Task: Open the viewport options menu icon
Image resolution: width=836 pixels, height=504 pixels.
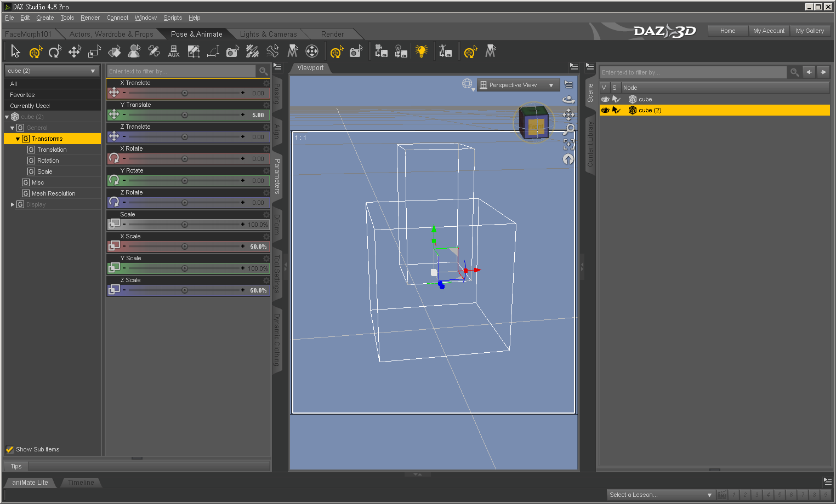Action: coord(569,85)
